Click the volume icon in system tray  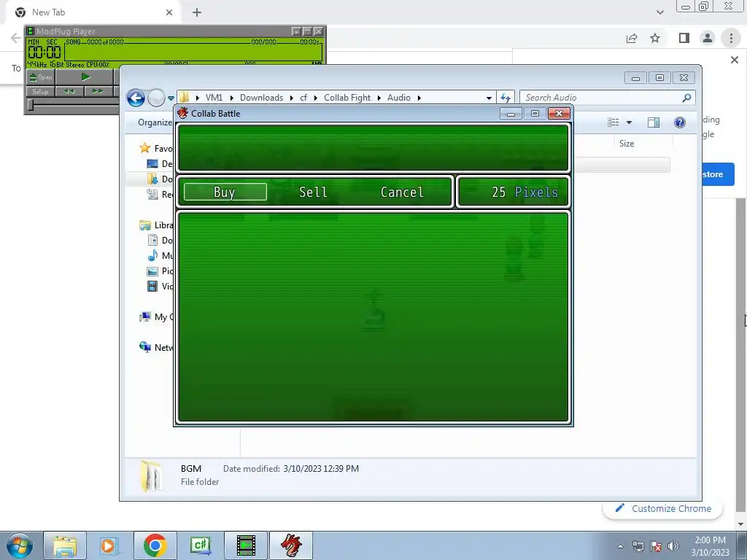point(673,545)
